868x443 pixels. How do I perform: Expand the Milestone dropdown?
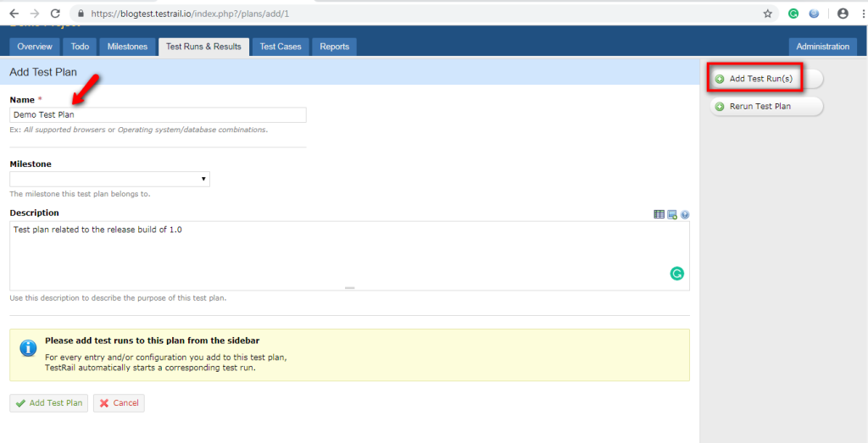109,179
